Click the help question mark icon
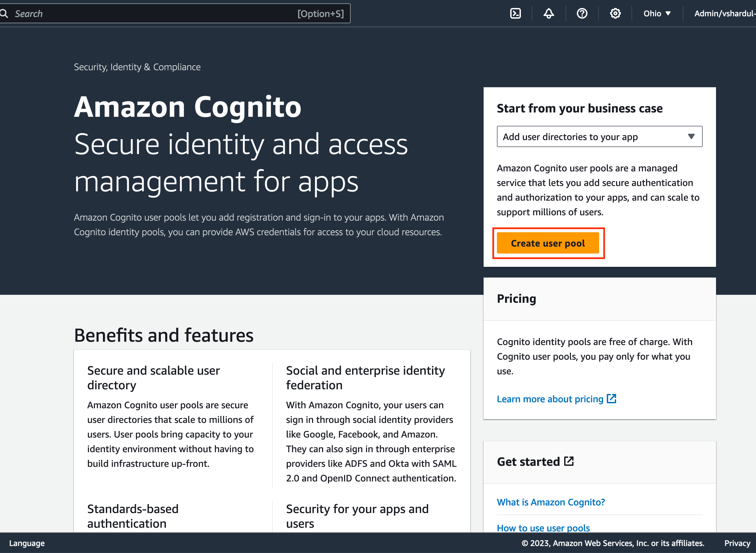Image resolution: width=756 pixels, height=553 pixels. (582, 13)
